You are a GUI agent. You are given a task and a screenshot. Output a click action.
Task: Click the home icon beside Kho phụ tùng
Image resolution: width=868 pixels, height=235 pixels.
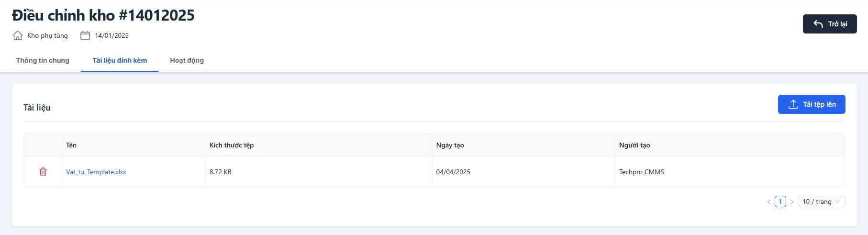point(18,35)
